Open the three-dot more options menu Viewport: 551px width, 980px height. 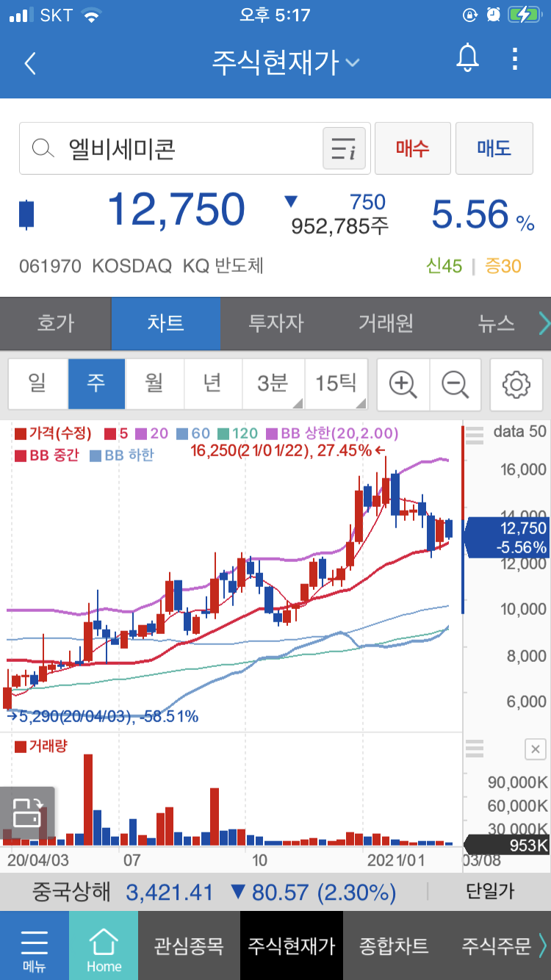515,59
